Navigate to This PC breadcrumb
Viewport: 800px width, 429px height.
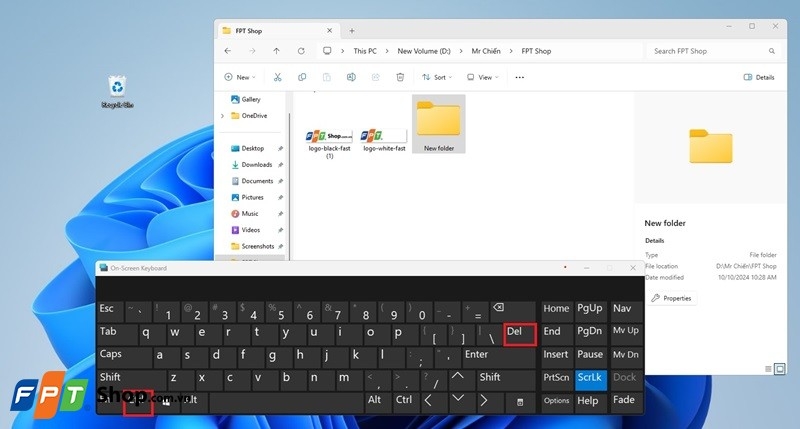365,51
